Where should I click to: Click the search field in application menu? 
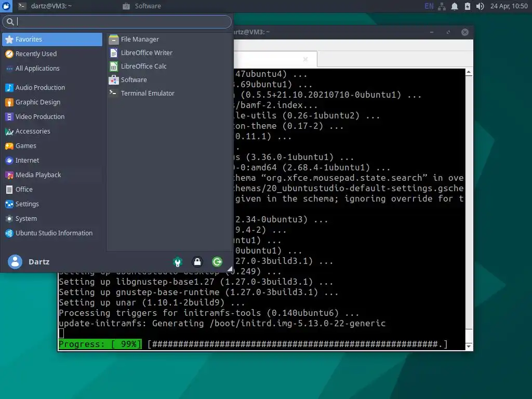pos(117,22)
